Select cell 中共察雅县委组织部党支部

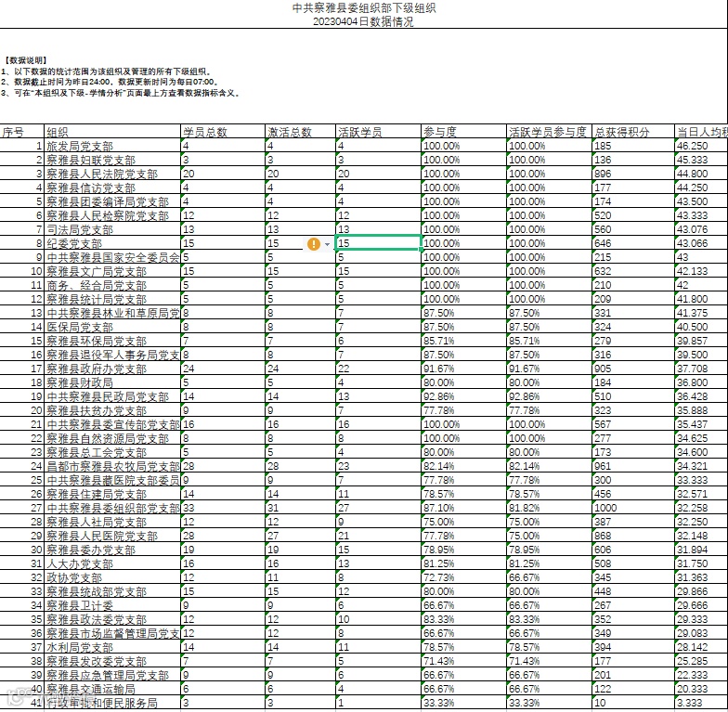coord(112,508)
